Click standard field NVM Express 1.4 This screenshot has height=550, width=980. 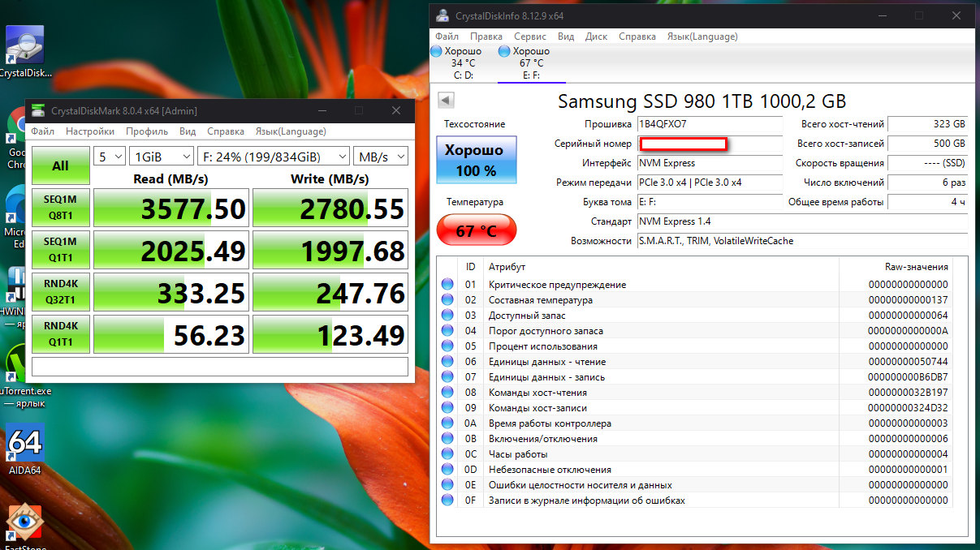click(802, 221)
